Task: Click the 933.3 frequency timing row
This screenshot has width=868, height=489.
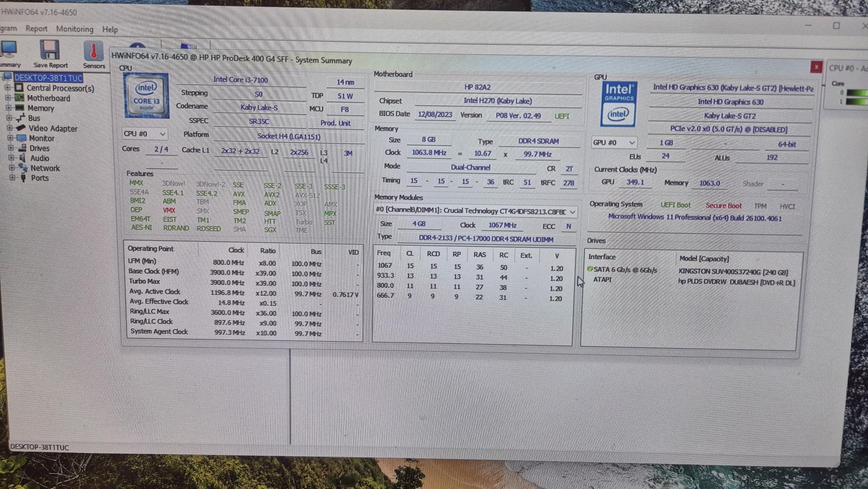Action: coord(470,277)
